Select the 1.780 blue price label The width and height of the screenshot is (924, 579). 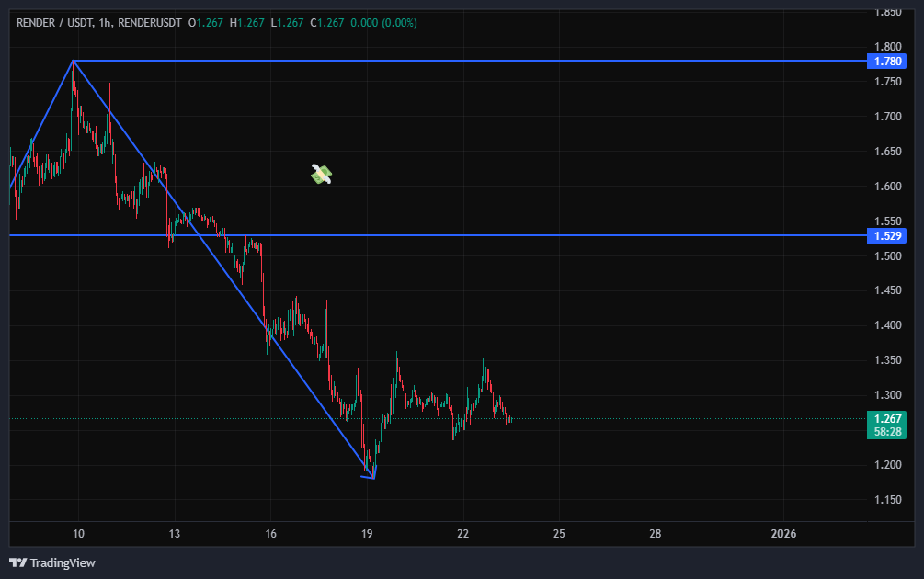888,61
